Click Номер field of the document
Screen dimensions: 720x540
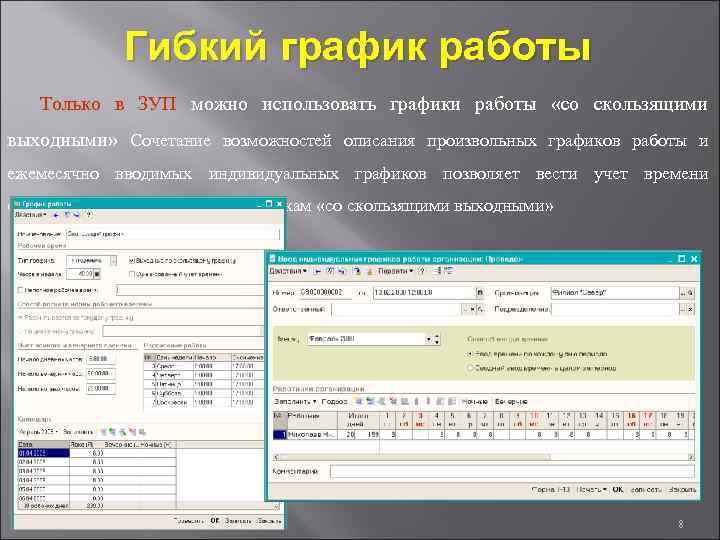click(x=326, y=292)
